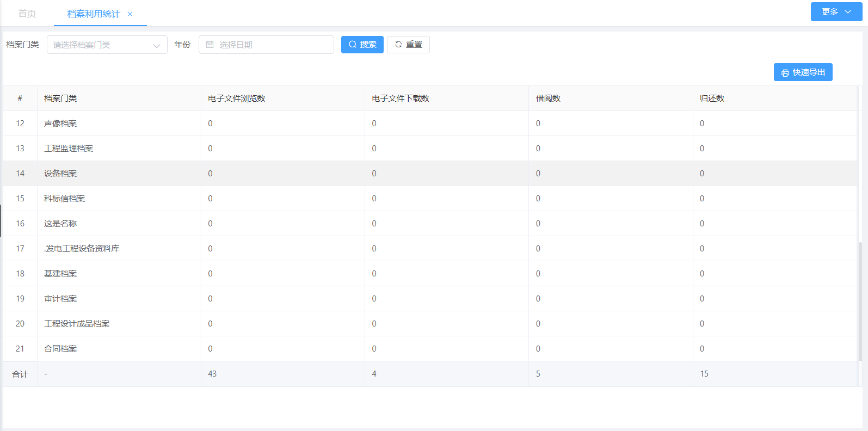
Task: Click total return count 15
Action: pyautogui.click(x=704, y=374)
